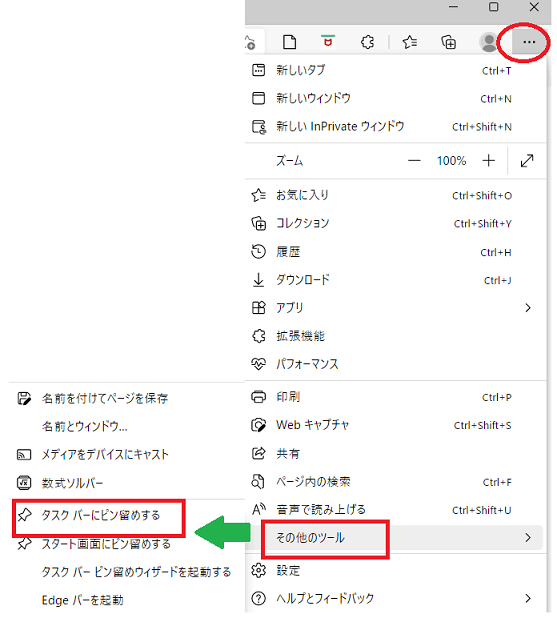Click 共有 share entry
The width and height of the screenshot is (557, 622).
click(395, 453)
